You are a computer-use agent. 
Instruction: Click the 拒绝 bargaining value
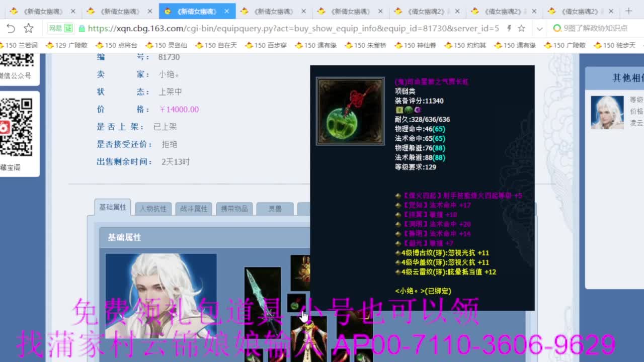click(170, 144)
